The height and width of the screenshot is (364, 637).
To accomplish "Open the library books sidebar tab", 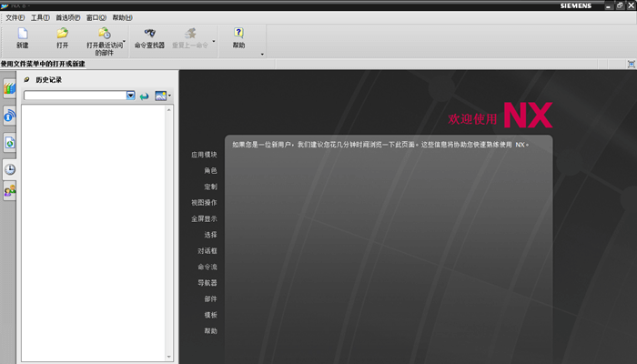I will (x=9, y=88).
